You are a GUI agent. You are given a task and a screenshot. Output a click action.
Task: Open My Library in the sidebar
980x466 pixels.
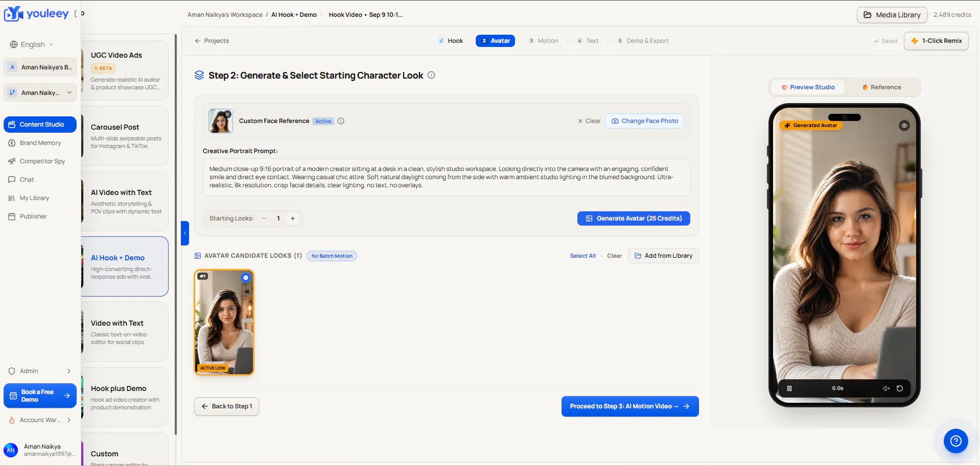pyautogui.click(x=40, y=198)
